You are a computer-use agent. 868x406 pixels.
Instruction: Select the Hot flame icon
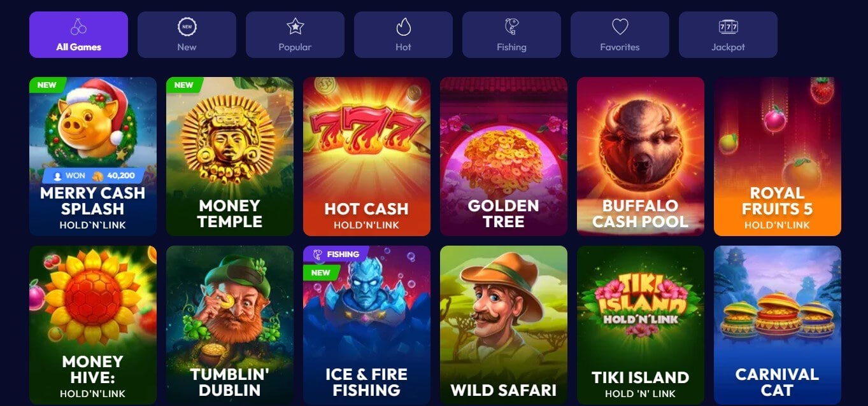click(403, 27)
